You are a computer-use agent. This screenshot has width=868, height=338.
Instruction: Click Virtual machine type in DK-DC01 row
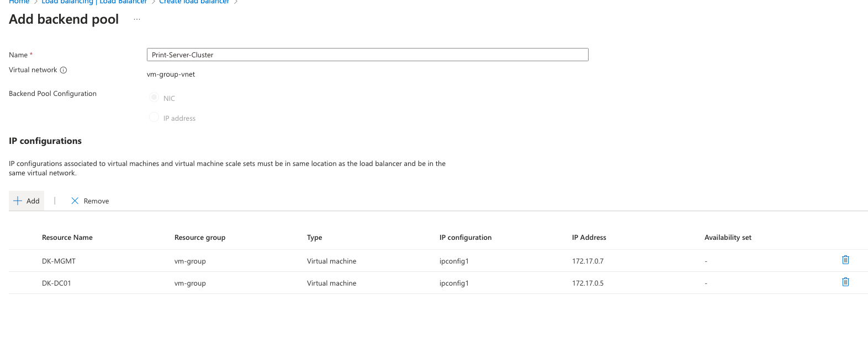332,283
